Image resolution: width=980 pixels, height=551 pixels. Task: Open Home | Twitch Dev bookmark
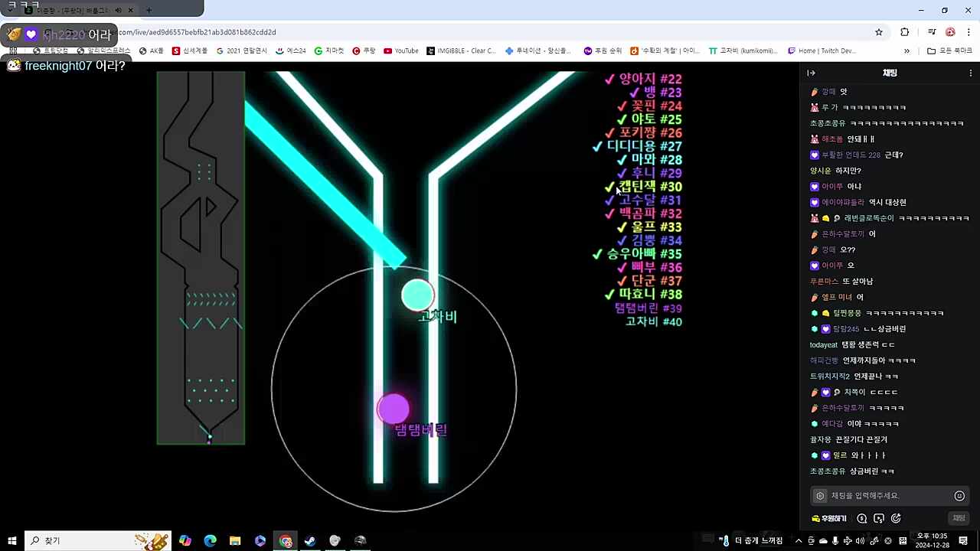(822, 51)
